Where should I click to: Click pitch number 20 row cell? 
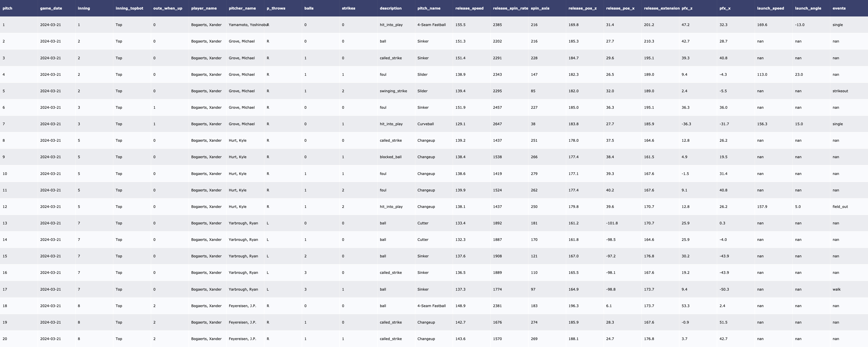(5, 339)
